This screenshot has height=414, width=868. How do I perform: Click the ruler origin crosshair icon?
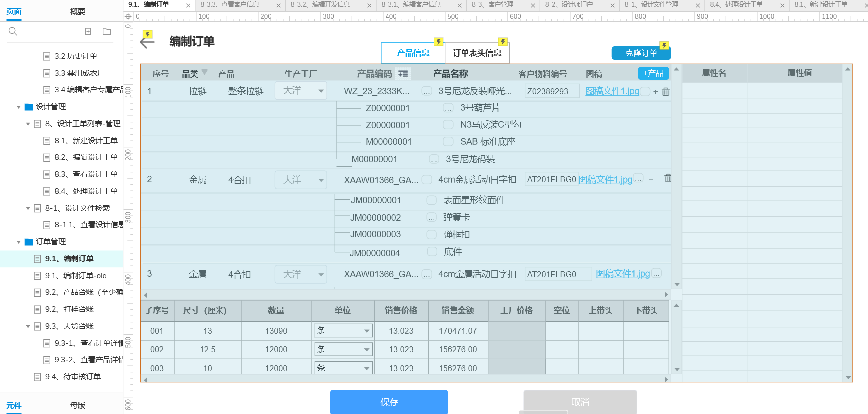pos(128,16)
